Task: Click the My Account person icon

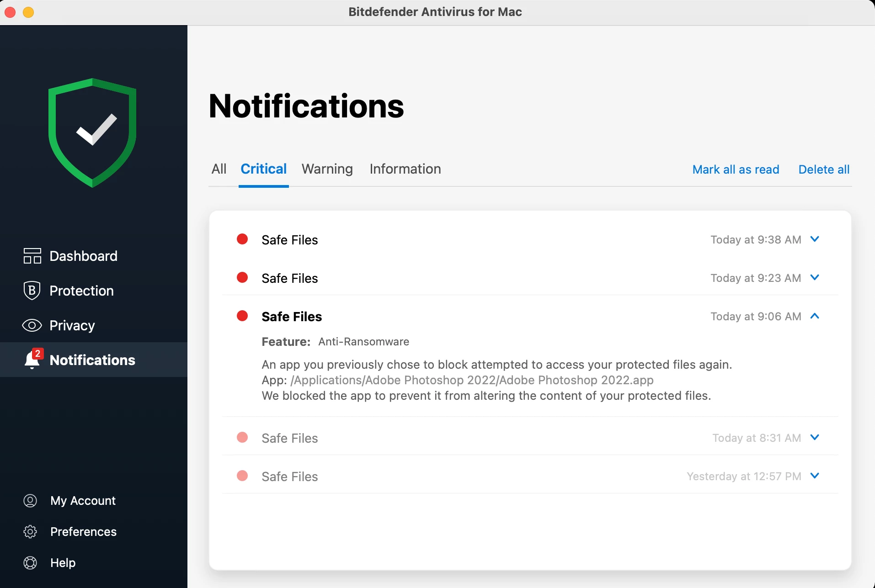Action: 30,501
